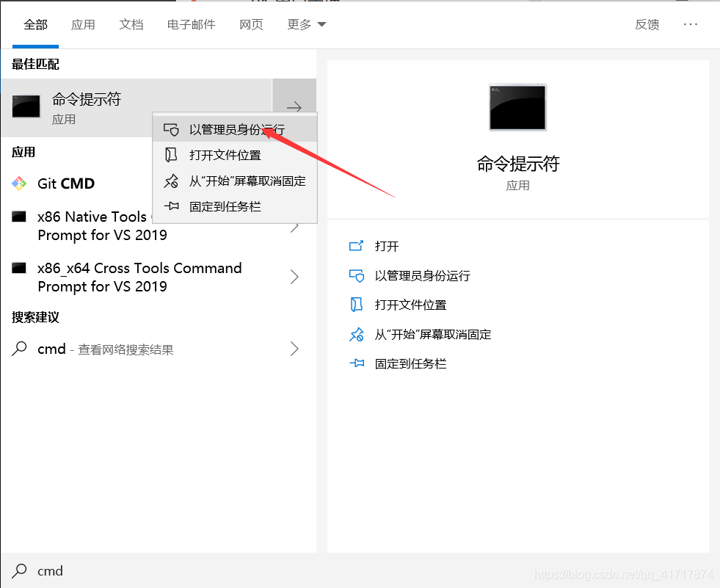
Task: Open the 电子邮件 tab
Action: pyautogui.click(x=191, y=24)
